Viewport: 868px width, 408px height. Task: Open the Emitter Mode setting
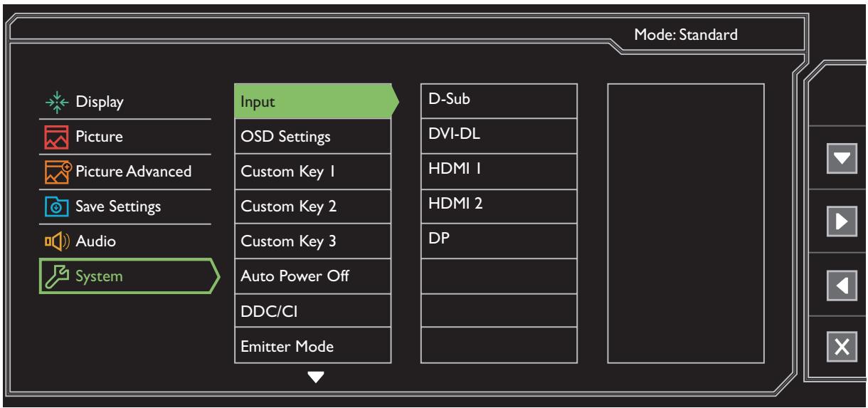point(313,345)
